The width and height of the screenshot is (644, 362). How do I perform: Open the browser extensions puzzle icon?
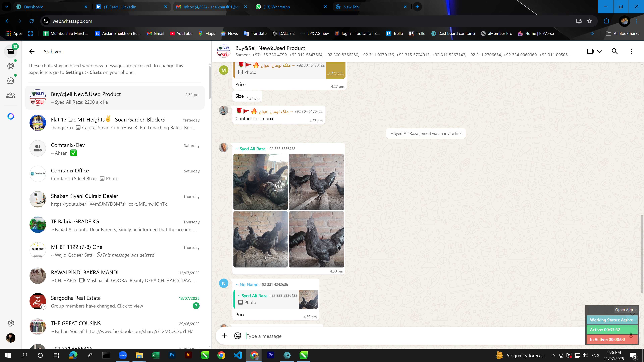606,21
